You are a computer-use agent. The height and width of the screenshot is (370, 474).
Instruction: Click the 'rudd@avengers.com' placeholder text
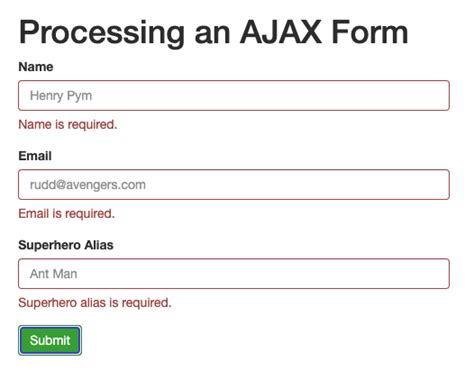coord(88,185)
